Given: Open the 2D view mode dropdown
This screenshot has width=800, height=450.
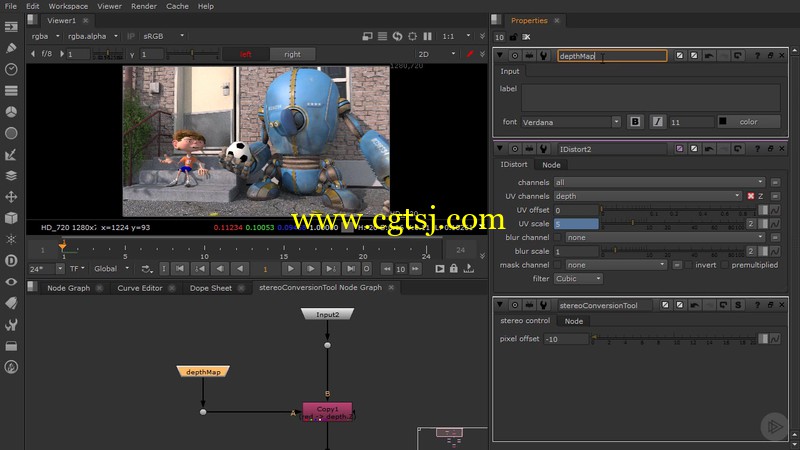Looking at the screenshot, I should point(436,54).
